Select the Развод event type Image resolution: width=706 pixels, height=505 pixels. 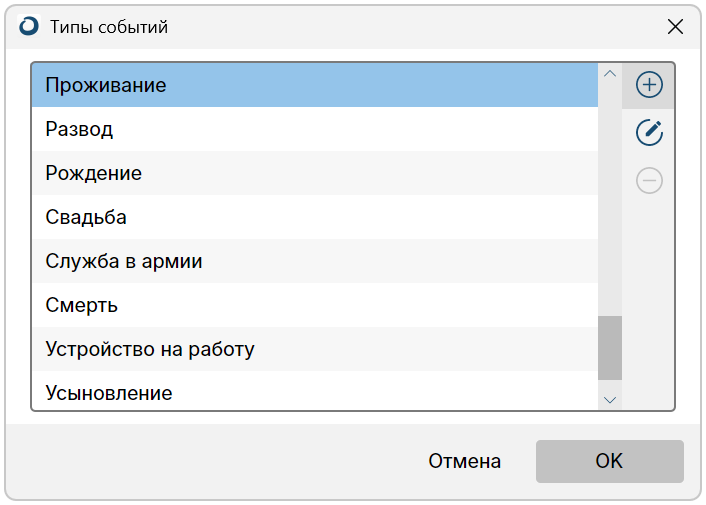[x=315, y=129]
